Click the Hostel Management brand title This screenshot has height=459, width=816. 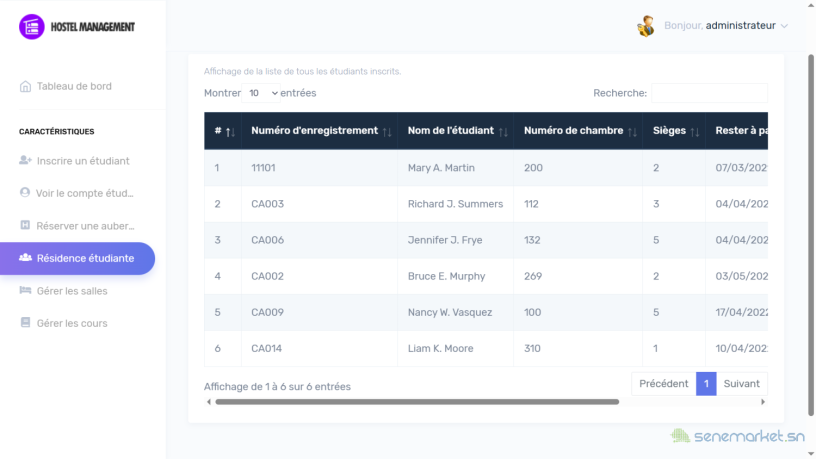(x=93, y=27)
